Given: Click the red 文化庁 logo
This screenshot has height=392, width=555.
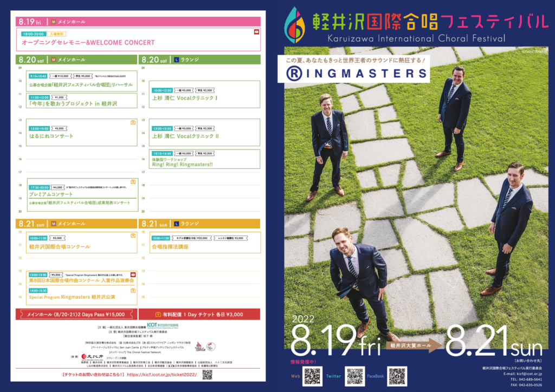Looking at the screenshot, I should pos(92,356).
